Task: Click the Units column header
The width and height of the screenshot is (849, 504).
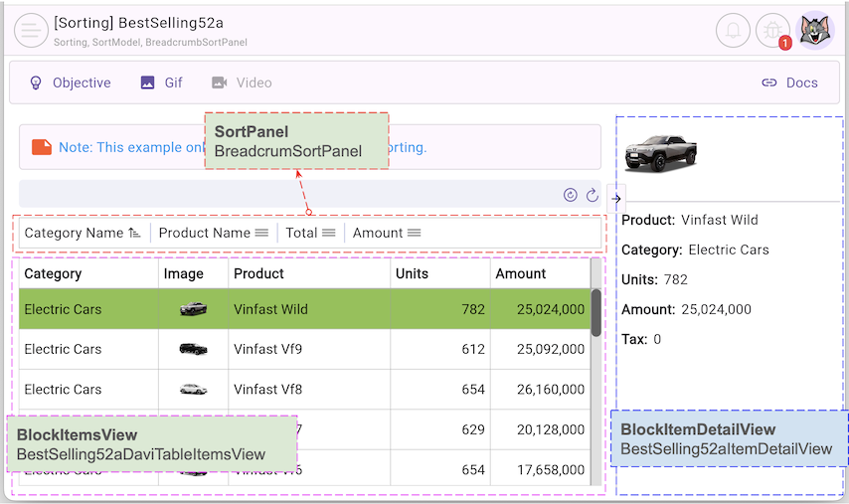Action: [437, 273]
